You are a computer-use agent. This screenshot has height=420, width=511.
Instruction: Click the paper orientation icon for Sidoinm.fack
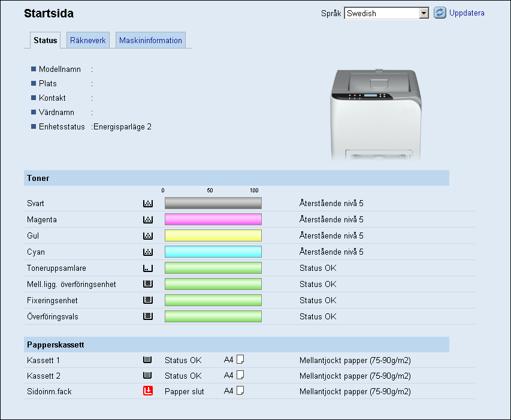tap(240, 391)
